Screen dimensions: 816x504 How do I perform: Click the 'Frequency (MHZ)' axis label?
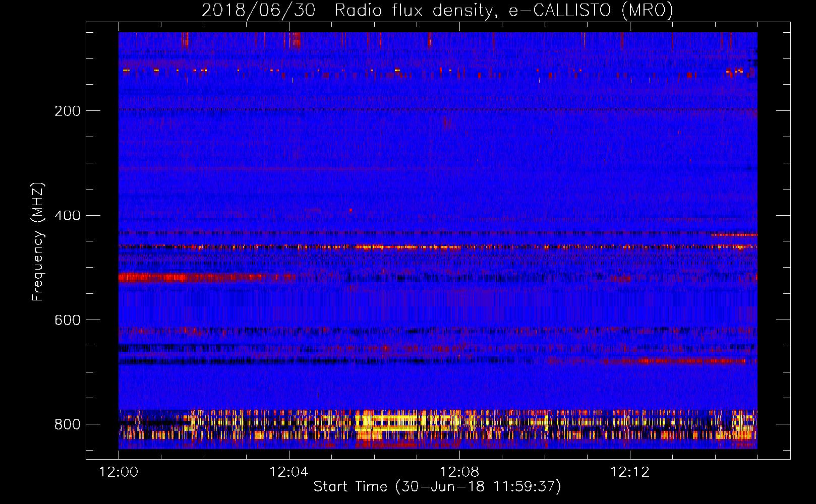[x=38, y=241]
